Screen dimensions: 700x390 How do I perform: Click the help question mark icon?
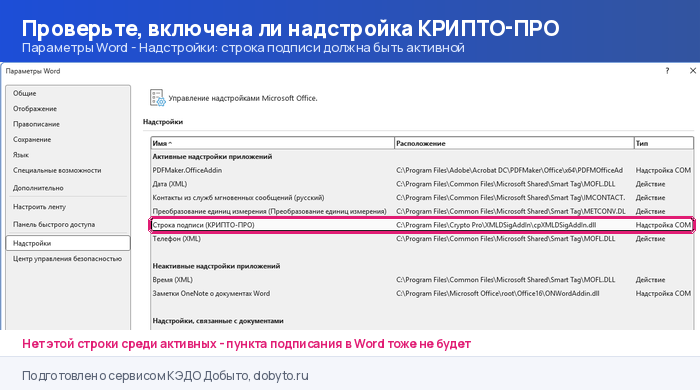pyautogui.click(x=667, y=71)
